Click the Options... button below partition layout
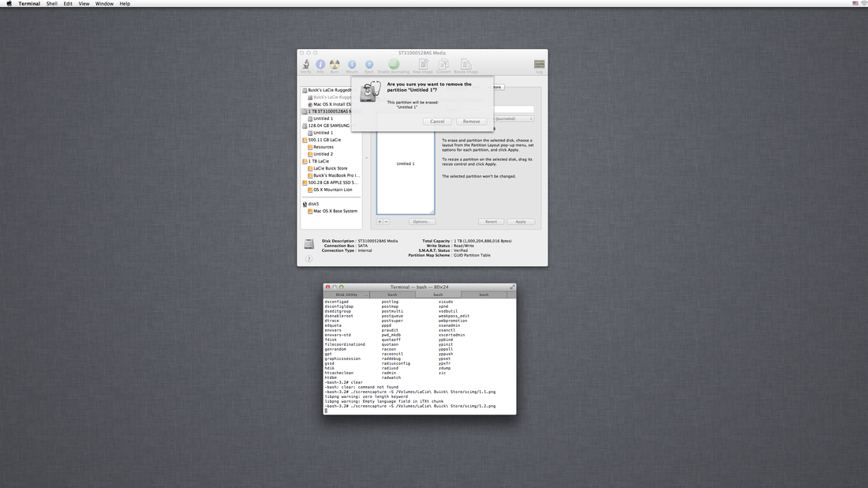The height and width of the screenshot is (488, 868). coord(421,222)
